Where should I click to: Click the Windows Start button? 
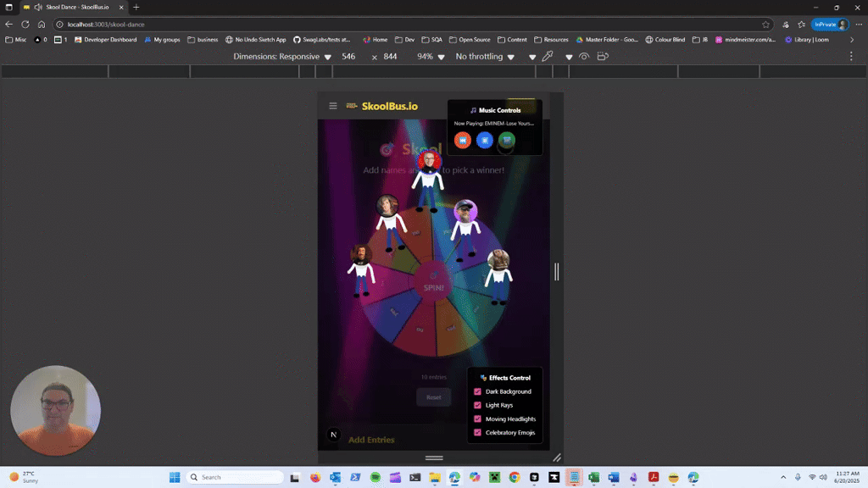175,477
